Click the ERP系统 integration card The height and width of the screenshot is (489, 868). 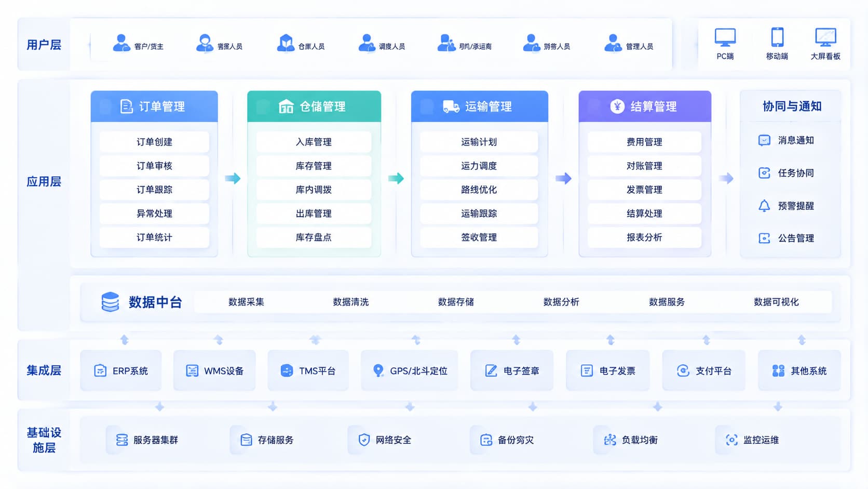tap(121, 371)
